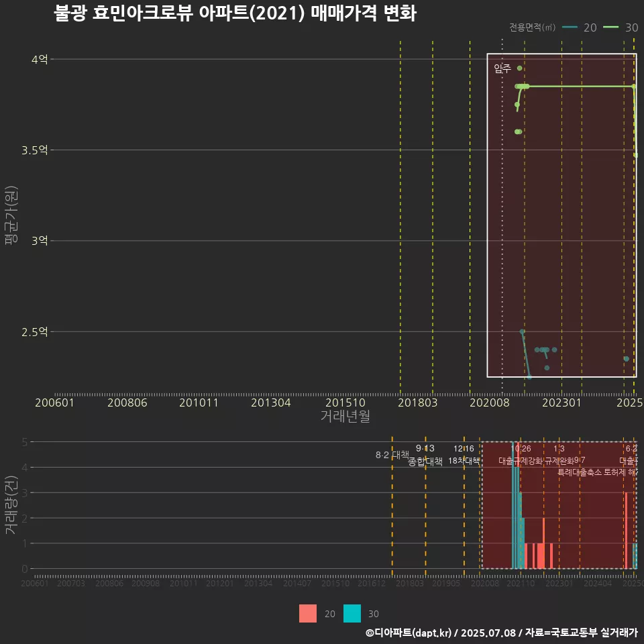The height and width of the screenshot is (644, 644).
Task: Click the '입주' annotation label
Action: point(502,68)
